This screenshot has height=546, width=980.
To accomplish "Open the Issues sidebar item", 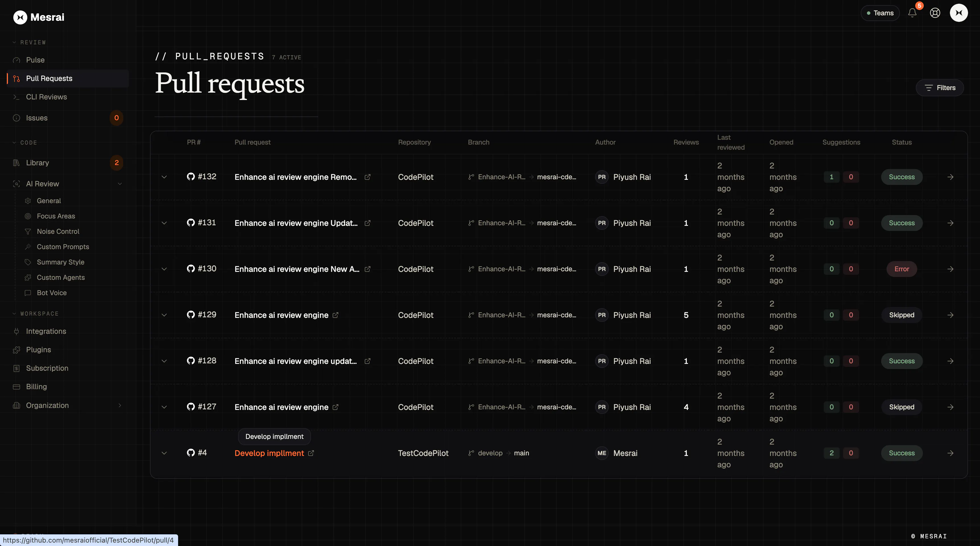I will pos(68,118).
